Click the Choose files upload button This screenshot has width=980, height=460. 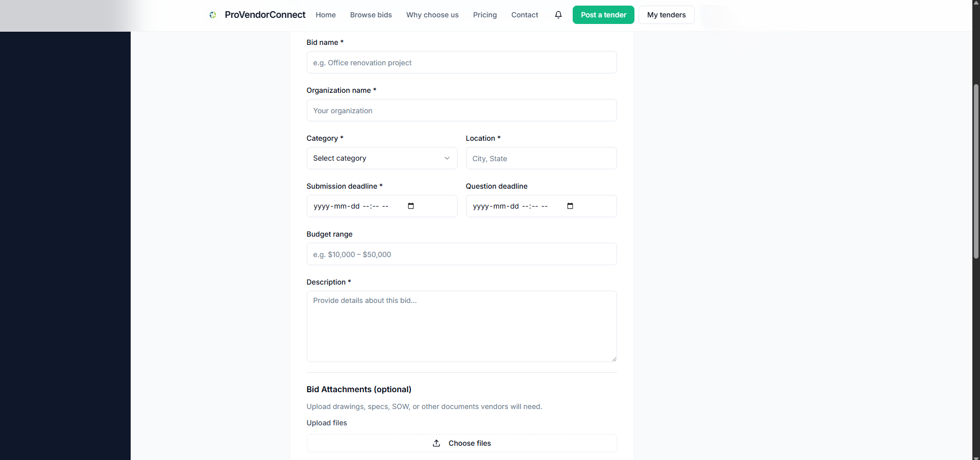pos(461,443)
